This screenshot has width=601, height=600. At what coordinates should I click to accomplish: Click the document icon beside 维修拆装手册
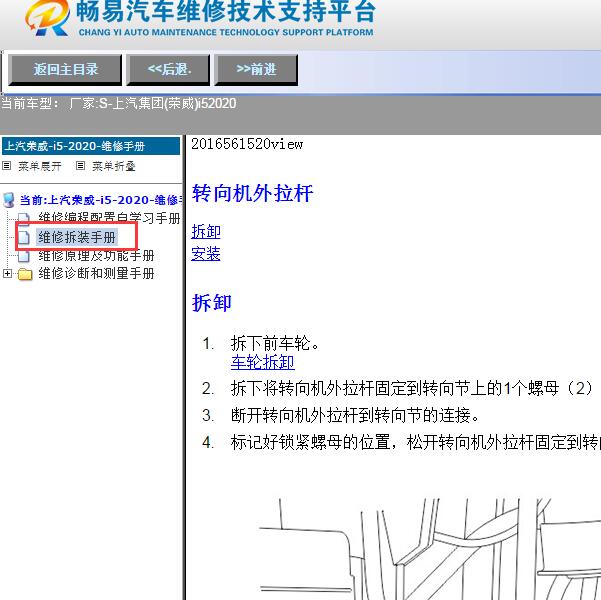[x=24, y=237]
